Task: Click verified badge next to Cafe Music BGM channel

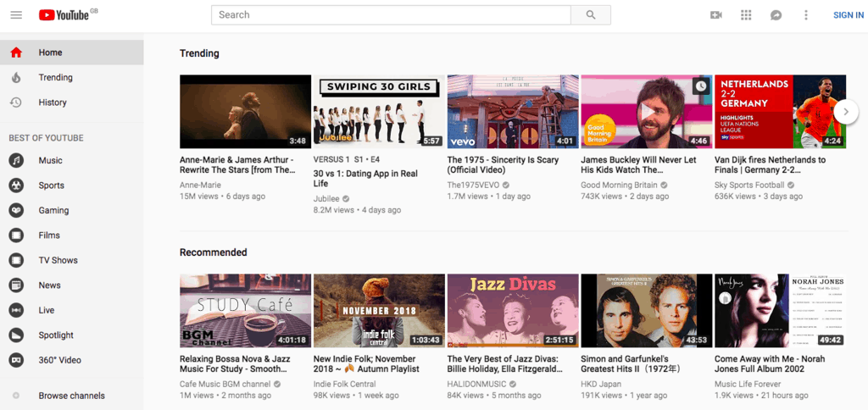Action: (277, 384)
